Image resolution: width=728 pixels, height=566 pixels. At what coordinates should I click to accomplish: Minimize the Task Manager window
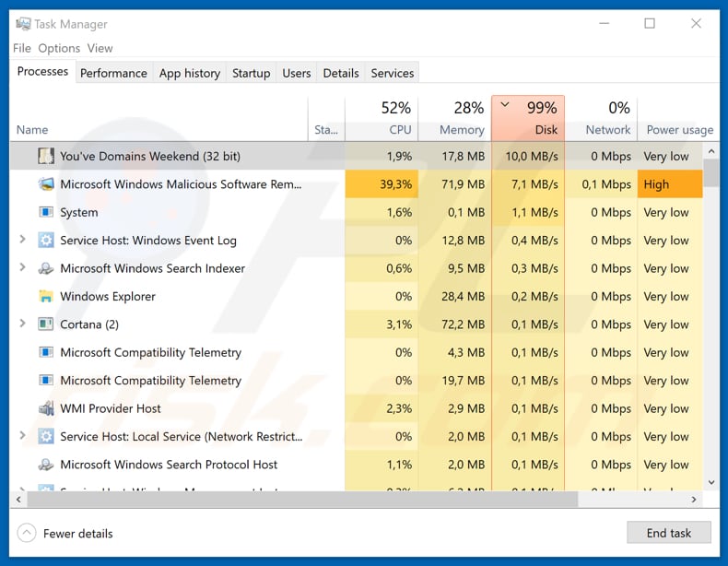[x=604, y=23]
